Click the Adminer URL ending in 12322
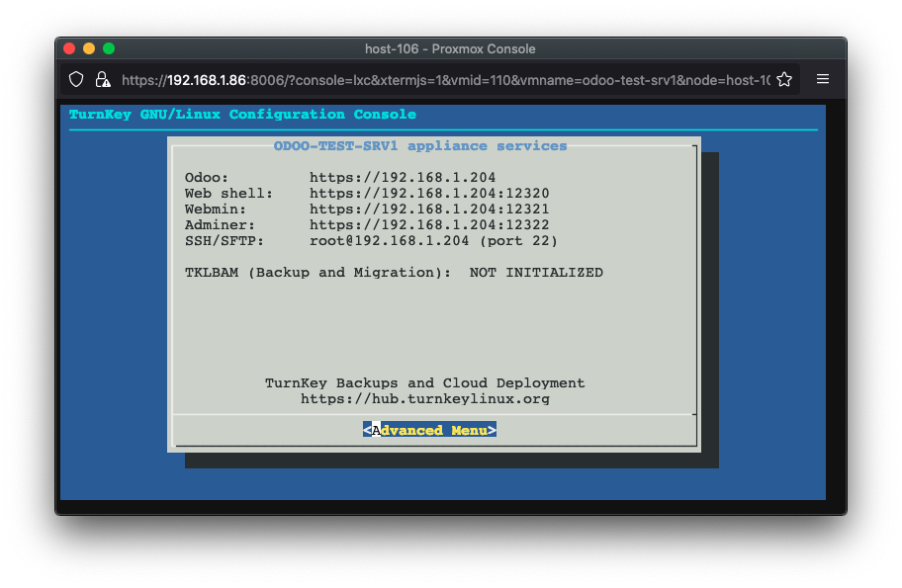The width and height of the screenshot is (902, 588). coord(429,224)
